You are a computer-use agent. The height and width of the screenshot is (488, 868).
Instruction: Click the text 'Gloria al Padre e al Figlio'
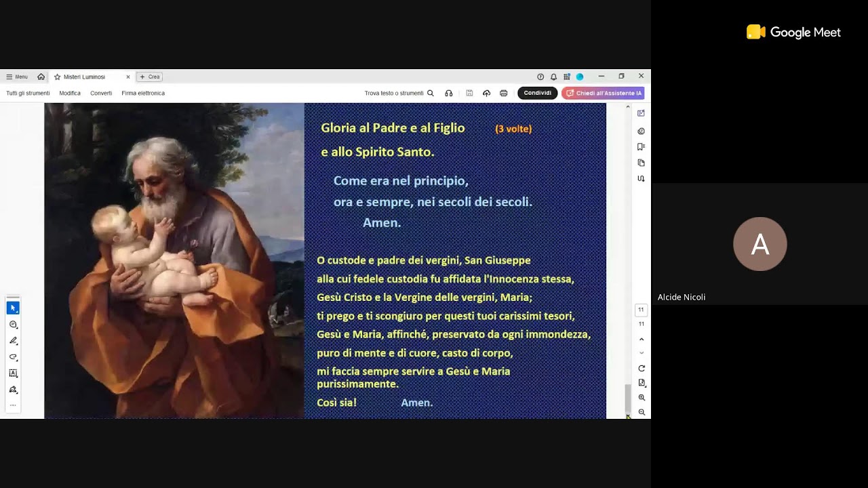(x=393, y=128)
